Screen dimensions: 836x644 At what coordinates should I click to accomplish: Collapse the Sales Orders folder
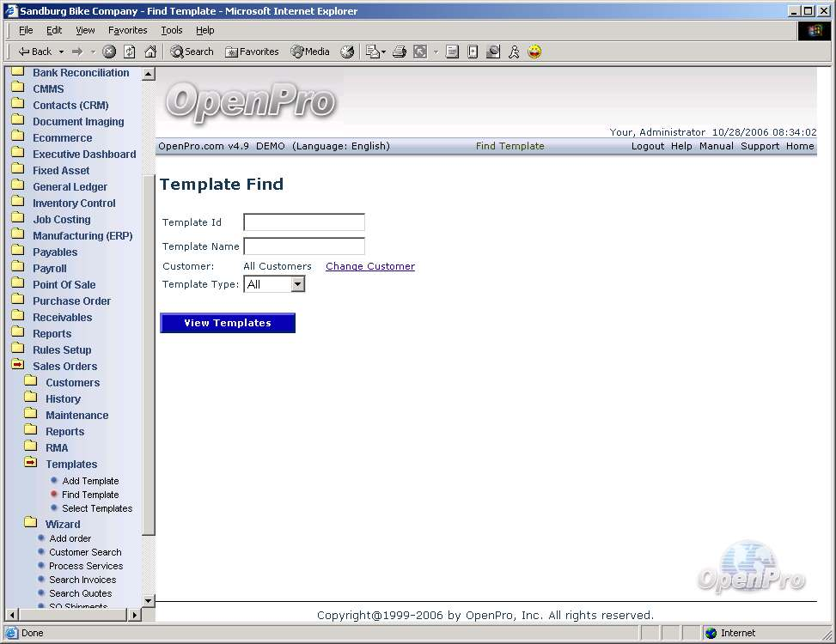pos(64,367)
